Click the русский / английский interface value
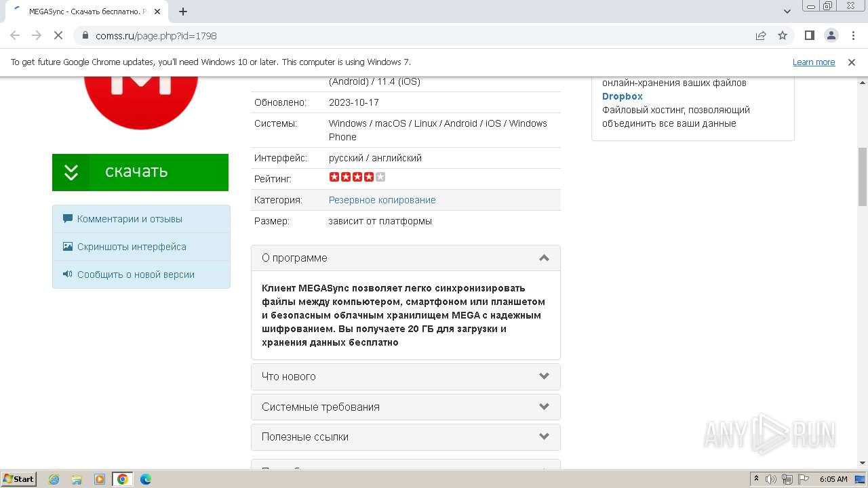This screenshot has width=868, height=488. (x=375, y=158)
